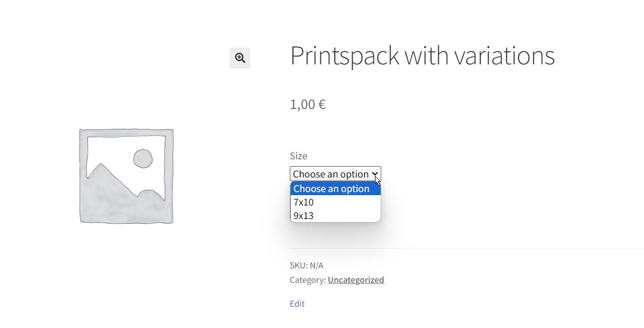Click the N/A value after SKU

coord(317,265)
